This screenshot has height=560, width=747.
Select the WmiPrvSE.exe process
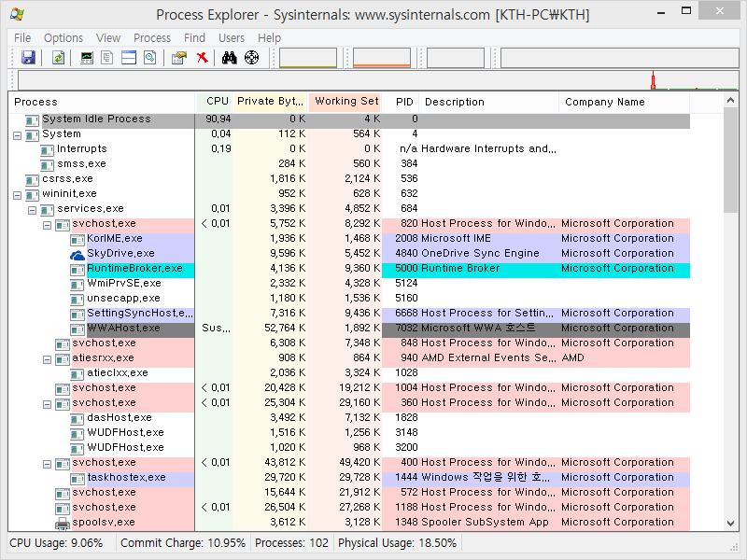click(124, 284)
